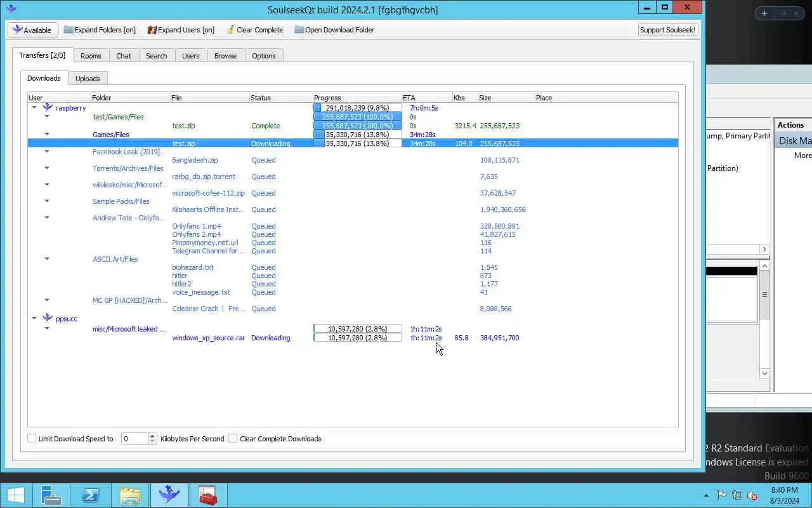The width and height of the screenshot is (812, 508).
Task: Click the raspberry user bird icon
Action: (x=48, y=107)
